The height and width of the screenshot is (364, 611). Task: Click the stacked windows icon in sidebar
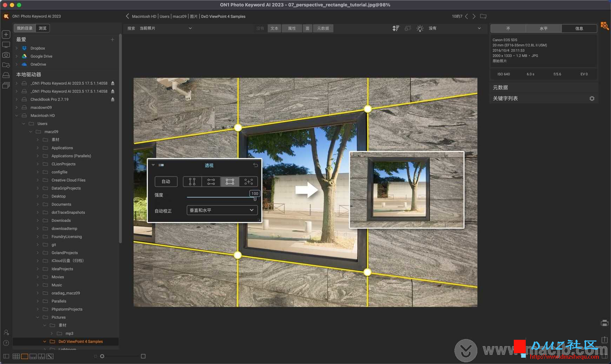6,85
